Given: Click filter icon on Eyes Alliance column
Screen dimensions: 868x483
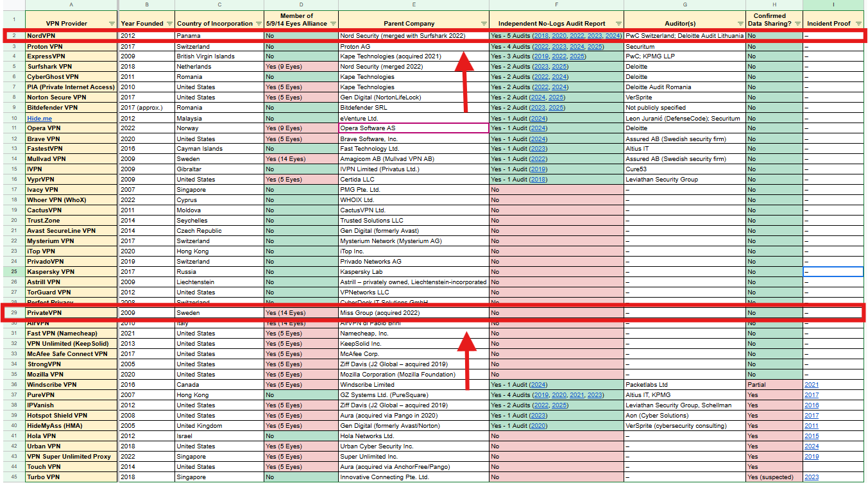Looking at the screenshot, I should click(x=332, y=24).
